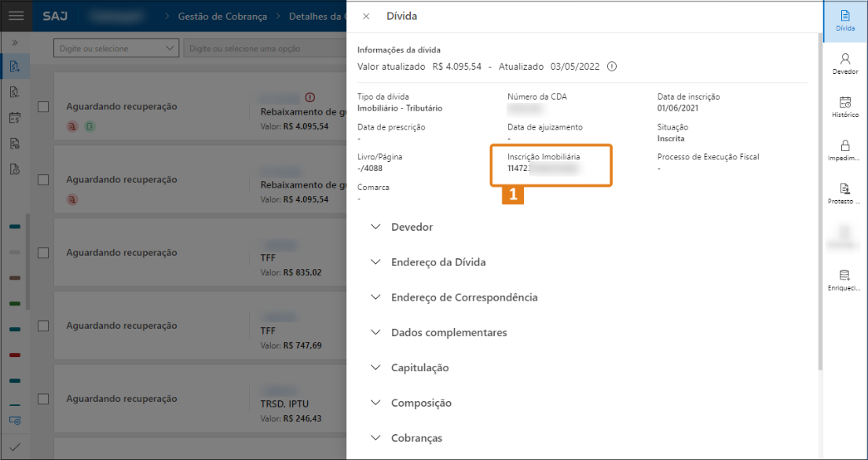
Task: Open the first 'Digite ou selecione' dropdown
Action: tap(116, 49)
